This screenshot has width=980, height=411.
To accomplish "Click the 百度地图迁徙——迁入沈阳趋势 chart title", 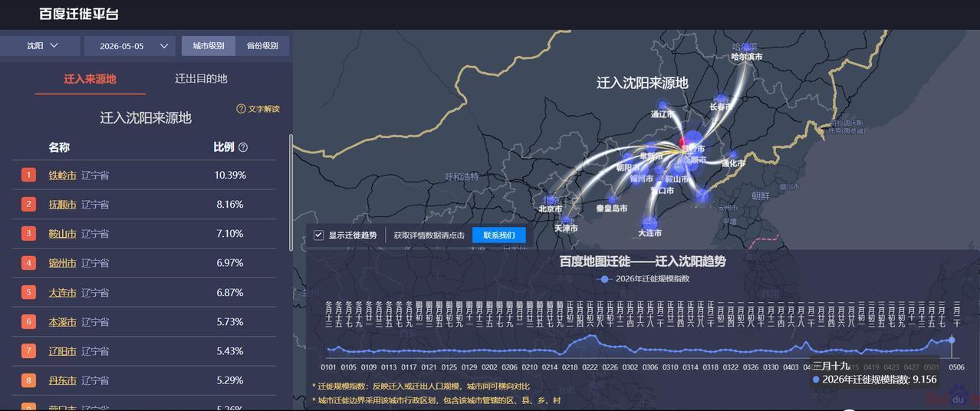I will click(x=643, y=261).
